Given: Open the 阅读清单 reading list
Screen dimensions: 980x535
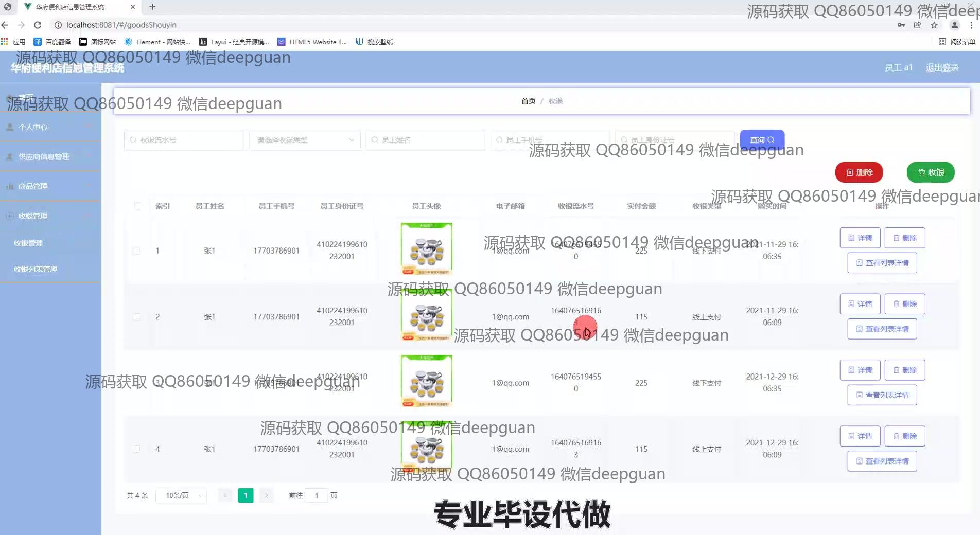Looking at the screenshot, I should point(957,42).
